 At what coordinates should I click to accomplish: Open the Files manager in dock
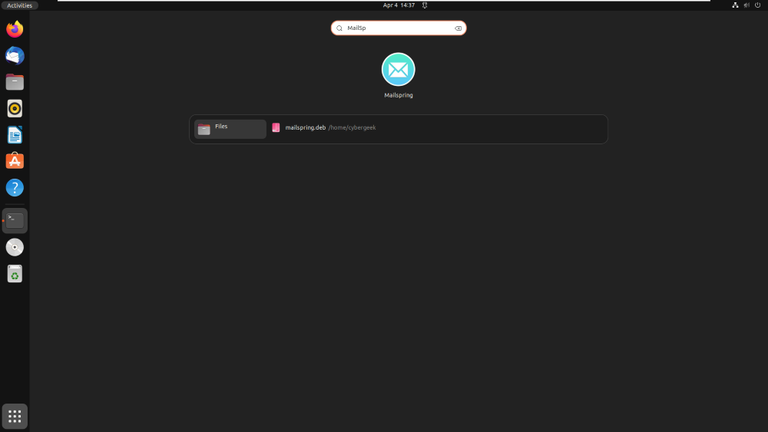tap(15, 82)
